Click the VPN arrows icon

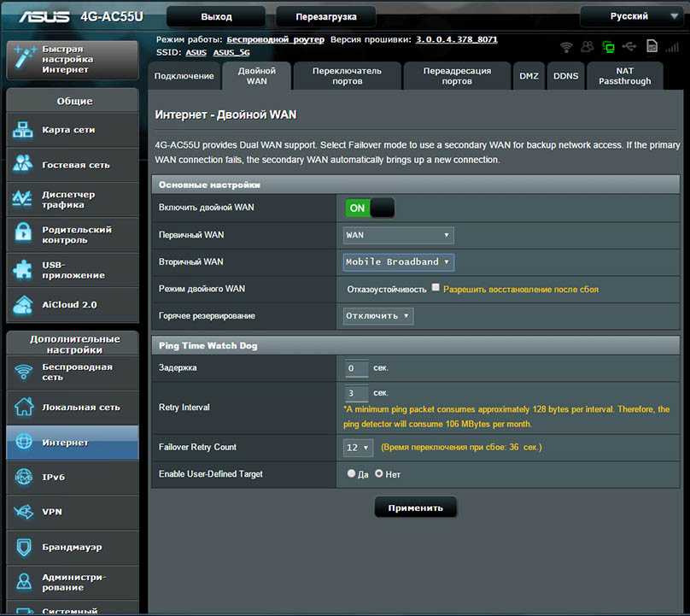click(23, 512)
